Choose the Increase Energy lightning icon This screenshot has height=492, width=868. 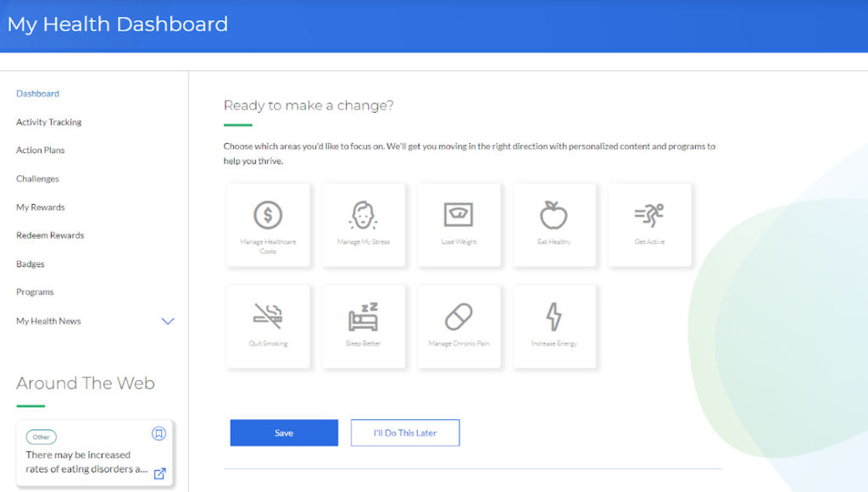pos(554,317)
